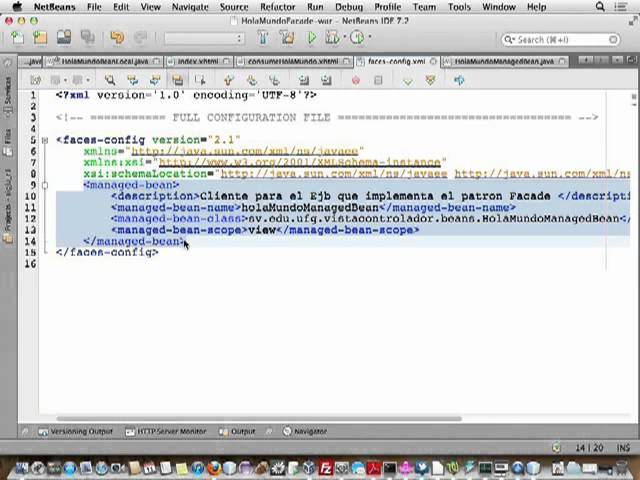Open the Versioning Output panel

click(x=76, y=431)
